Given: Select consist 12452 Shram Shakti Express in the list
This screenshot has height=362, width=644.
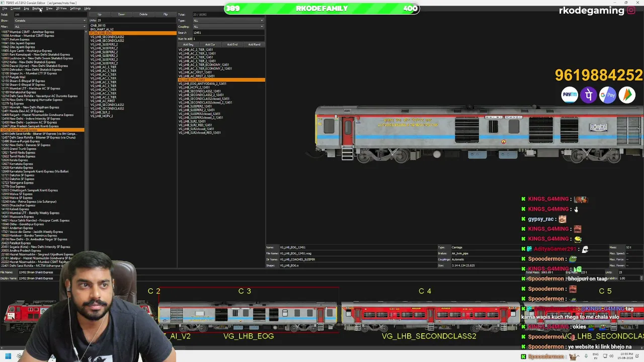Looking at the screenshot, I should 42,130.
